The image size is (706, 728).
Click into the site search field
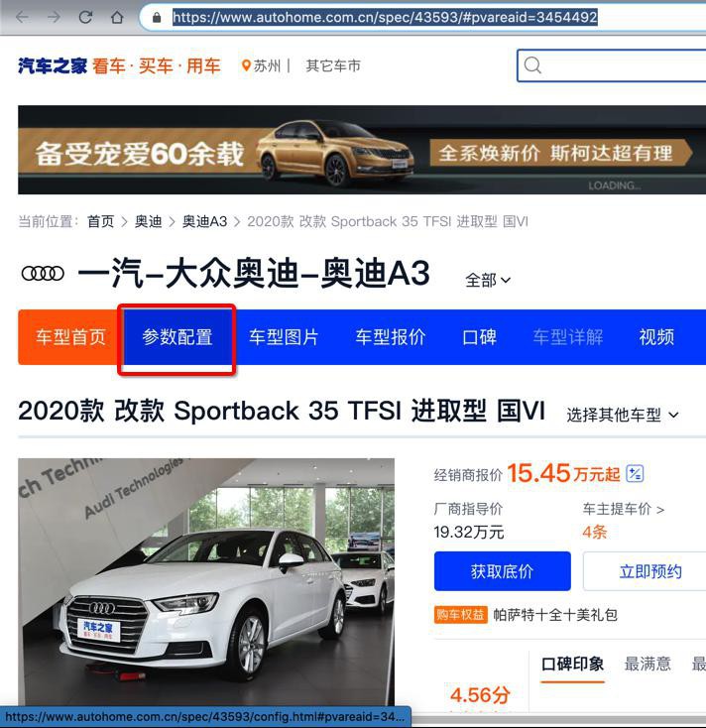[618, 65]
